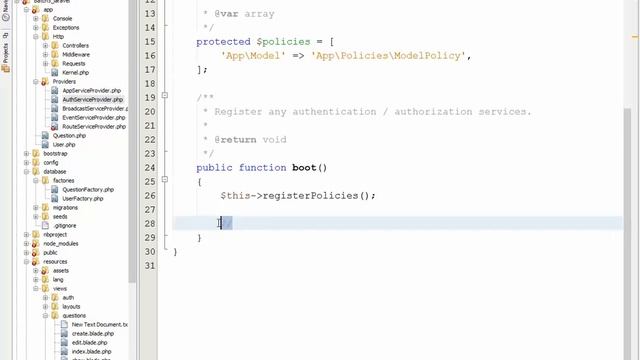The width and height of the screenshot is (640, 360).
Task: Expand the layouts folder node
Action: (45, 307)
